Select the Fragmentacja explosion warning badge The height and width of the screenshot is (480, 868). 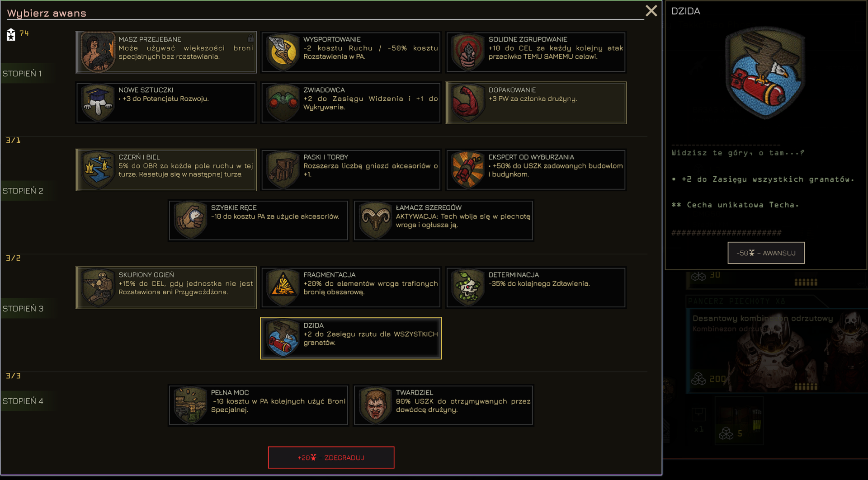click(x=283, y=287)
